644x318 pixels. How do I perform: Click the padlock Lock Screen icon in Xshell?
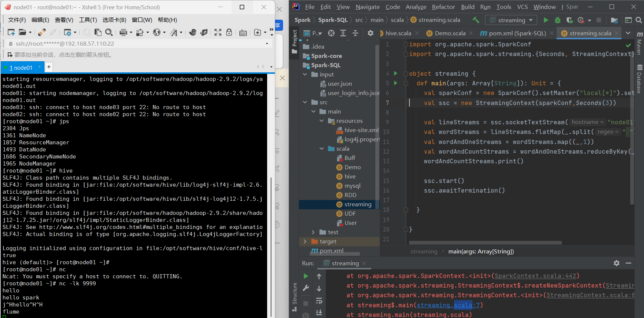click(x=229, y=33)
